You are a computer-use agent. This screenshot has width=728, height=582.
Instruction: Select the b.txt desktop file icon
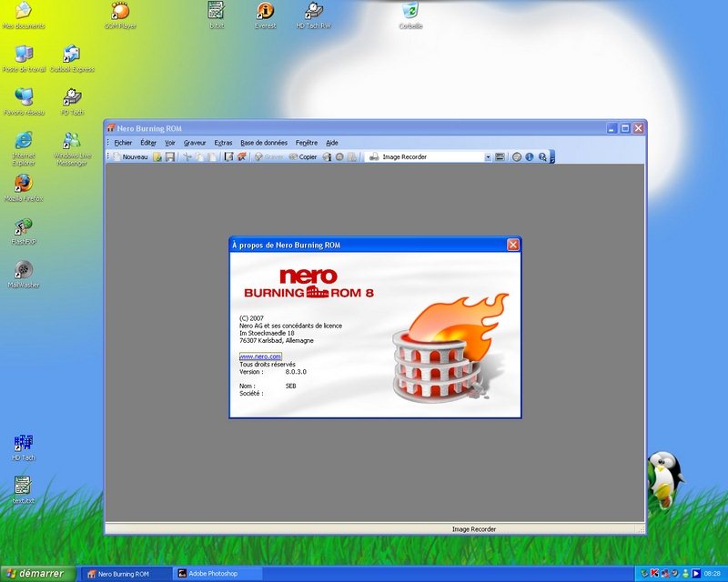click(x=217, y=15)
